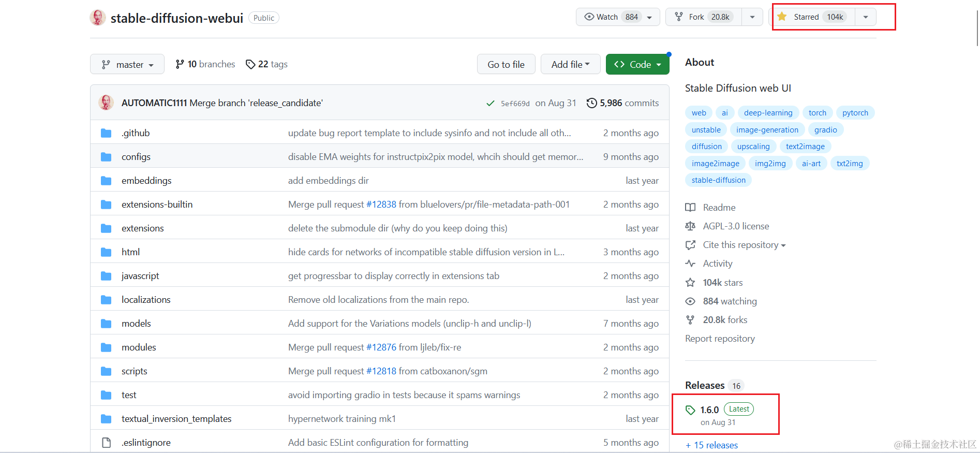This screenshot has width=980, height=453.
Task: Open commit hash 5ef669d
Action: (x=515, y=104)
